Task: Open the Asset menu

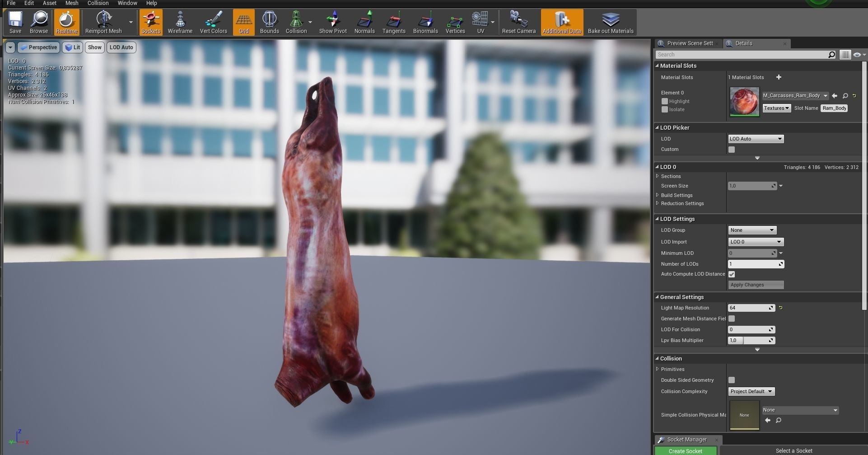Action: 49,3
